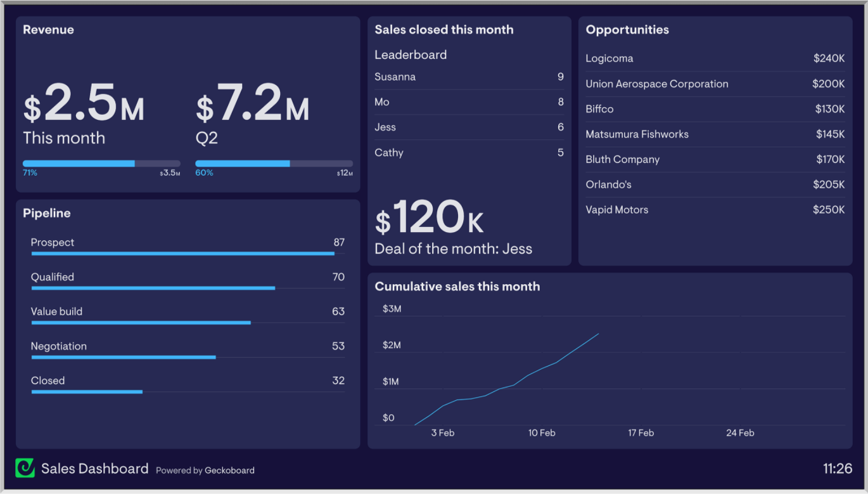Click Mo's score of 8
Viewport: 868px width, 494px height.
(561, 102)
